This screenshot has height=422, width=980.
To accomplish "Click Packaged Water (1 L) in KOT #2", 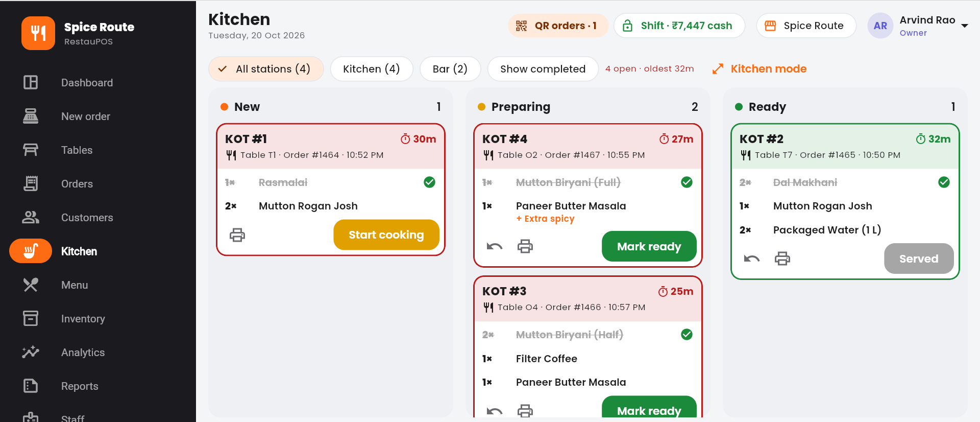I will tap(827, 230).
